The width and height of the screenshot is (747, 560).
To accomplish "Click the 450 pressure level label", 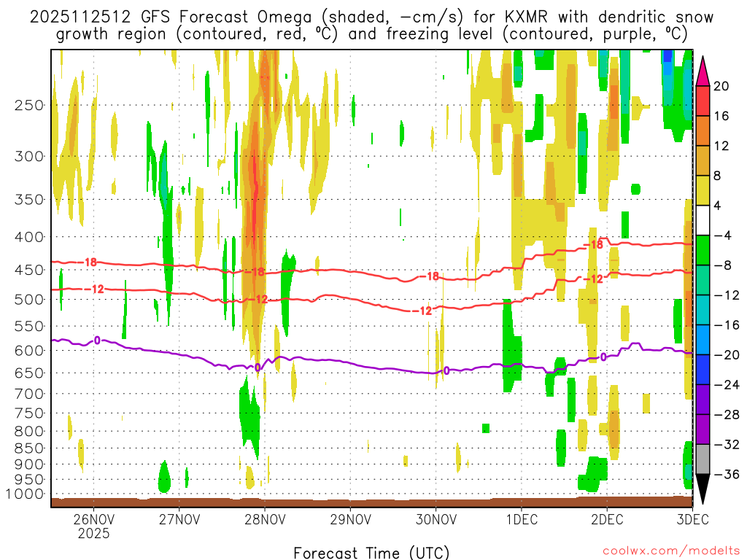I will [x=29, y=270].
